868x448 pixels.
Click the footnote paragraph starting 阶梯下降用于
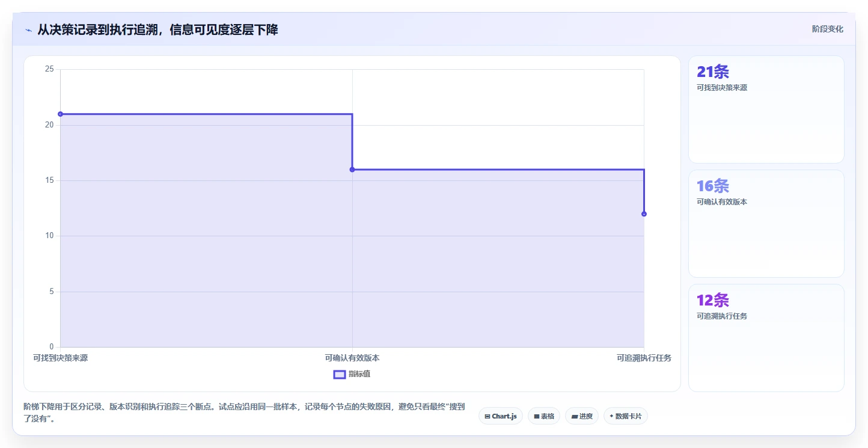point(244,413)
